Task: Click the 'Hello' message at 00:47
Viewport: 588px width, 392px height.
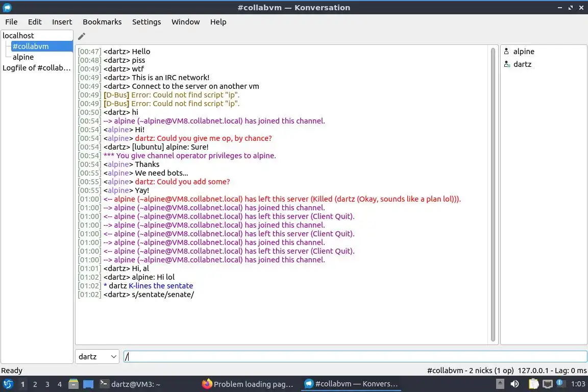Action: [141, 52]
